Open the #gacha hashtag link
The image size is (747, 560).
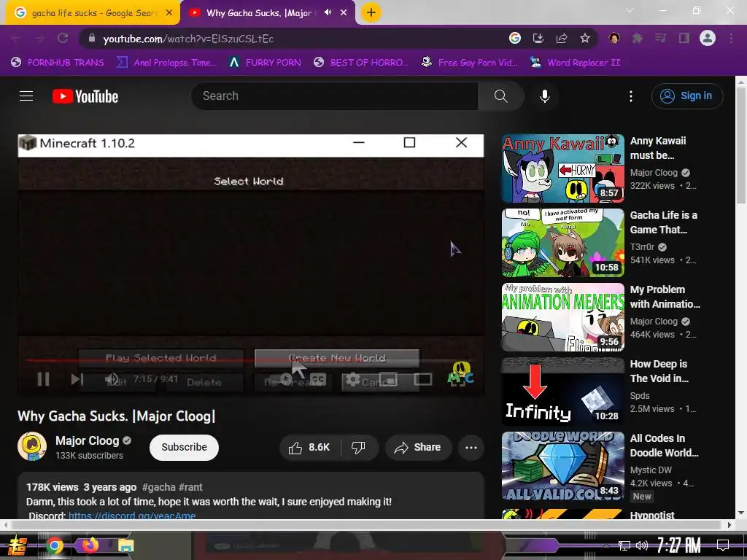coord(158,487)
